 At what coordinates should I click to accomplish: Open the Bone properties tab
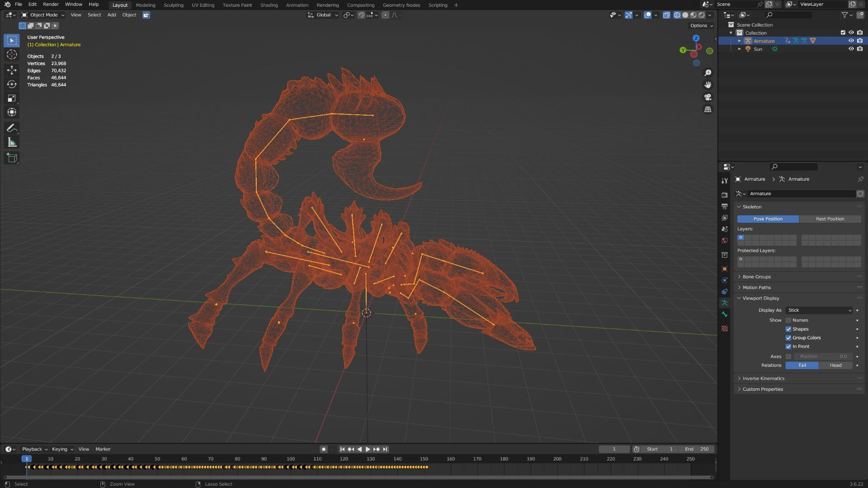[x=725, y=314]
